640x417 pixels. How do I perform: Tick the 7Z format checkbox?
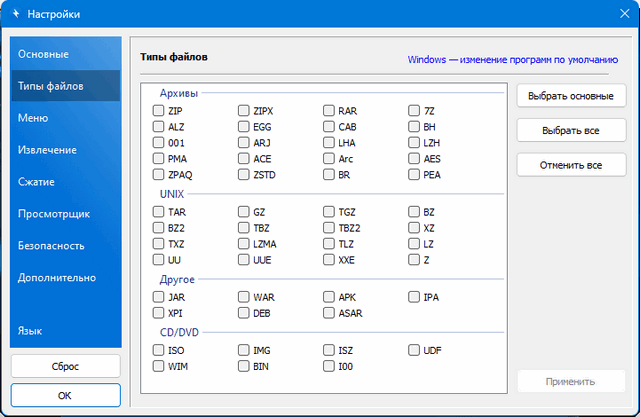[414, 111]
